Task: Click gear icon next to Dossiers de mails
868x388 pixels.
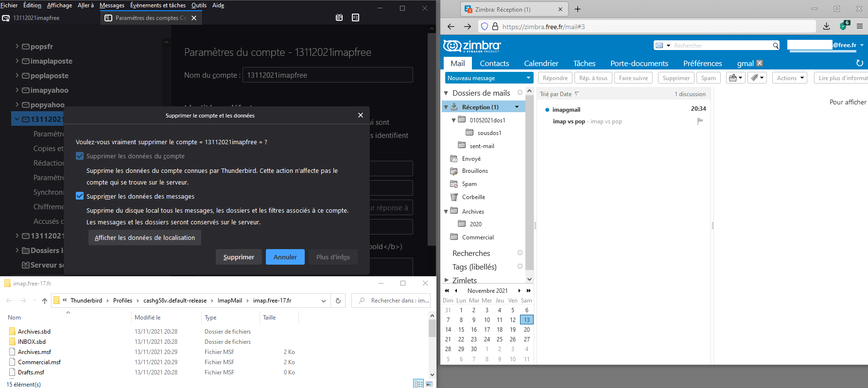Action: [520, 92]
